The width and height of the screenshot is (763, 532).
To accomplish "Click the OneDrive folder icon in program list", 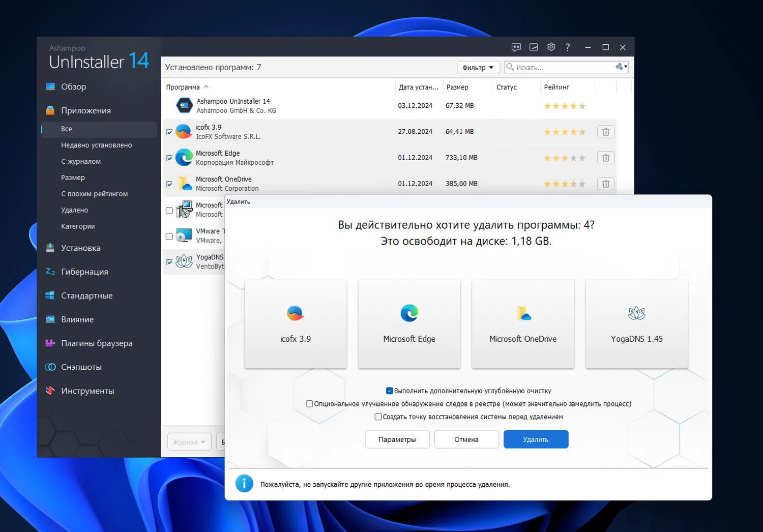I will tap(184, 184).
